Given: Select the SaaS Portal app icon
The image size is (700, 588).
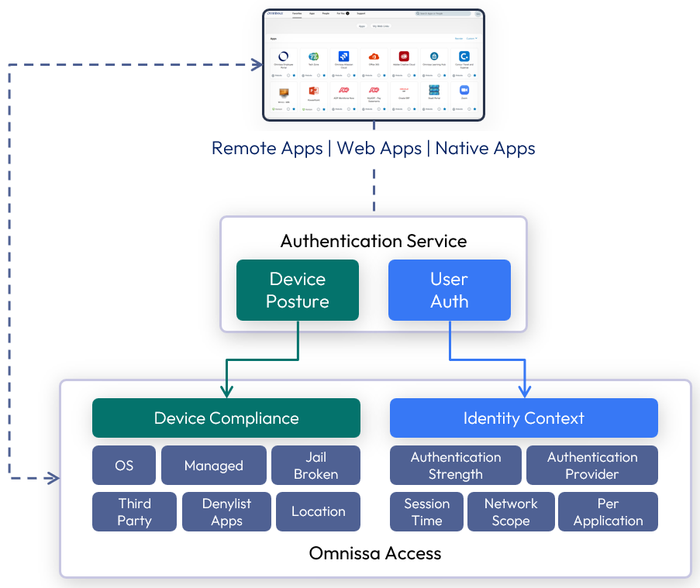Looking at the screenshot, I should click(434, 91).
